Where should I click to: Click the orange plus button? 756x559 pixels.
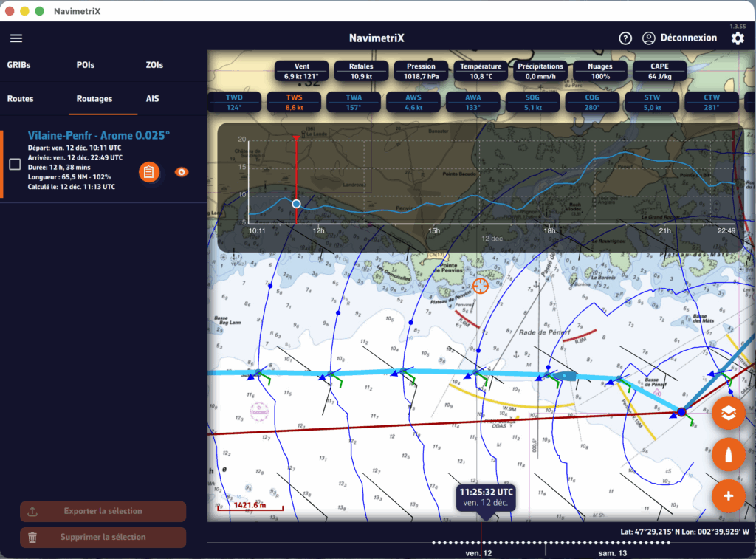[728, 497]
